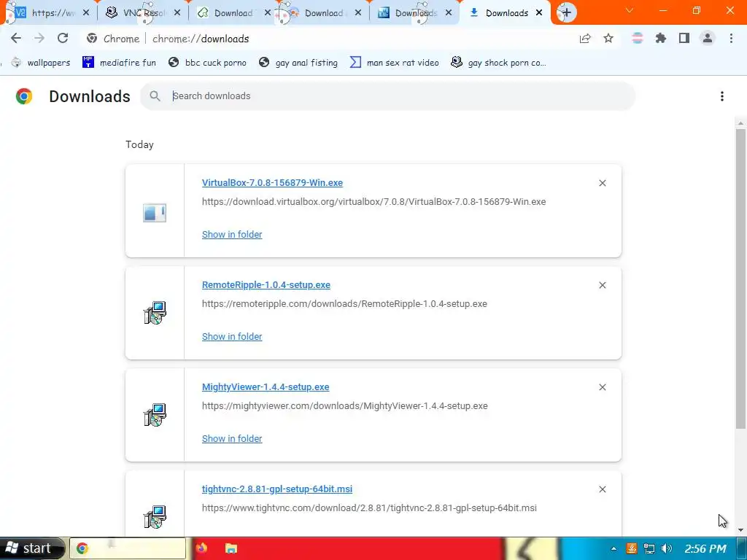Click the download.virtualbox.org source URL text
Screen dimensions: 747x560
[x=373, y=201]
